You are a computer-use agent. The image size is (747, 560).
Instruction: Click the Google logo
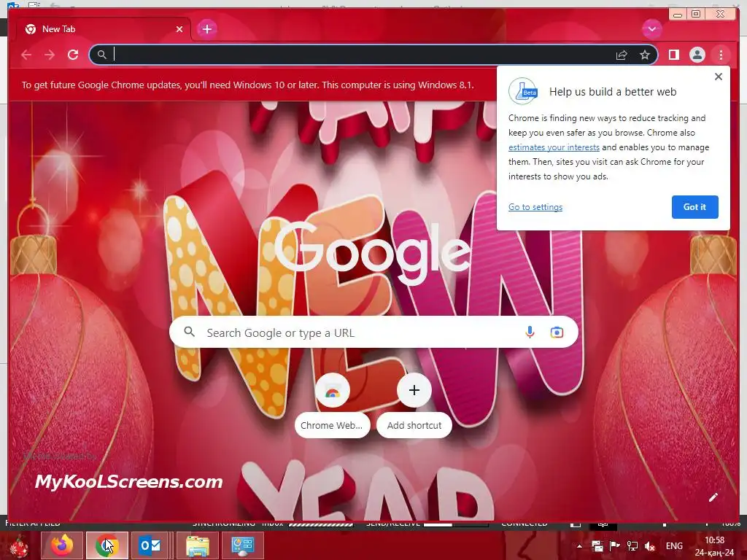pyautogui.click(x=373, y=253)
